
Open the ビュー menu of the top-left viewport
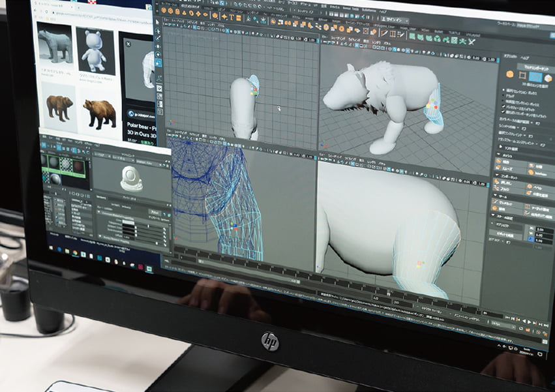(x=165, y=20)
